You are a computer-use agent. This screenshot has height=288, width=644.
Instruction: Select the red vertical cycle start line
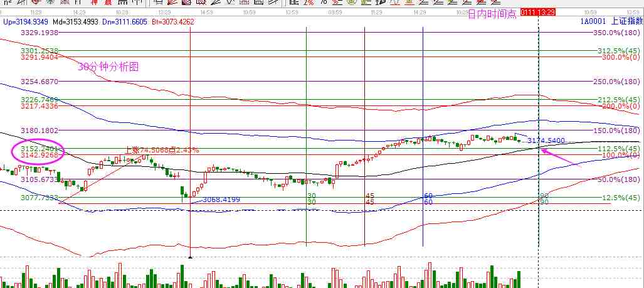click(x=190, y=142)
